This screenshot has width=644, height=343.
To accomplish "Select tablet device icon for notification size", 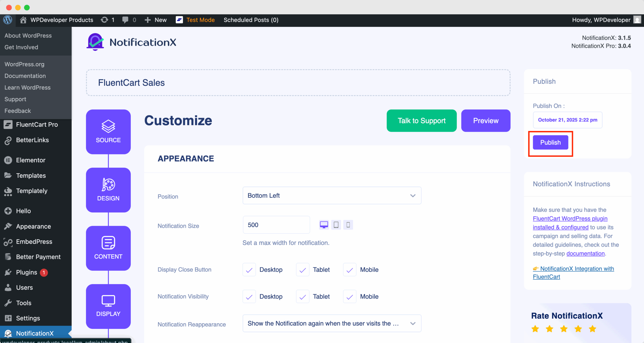I will (336, 225).
